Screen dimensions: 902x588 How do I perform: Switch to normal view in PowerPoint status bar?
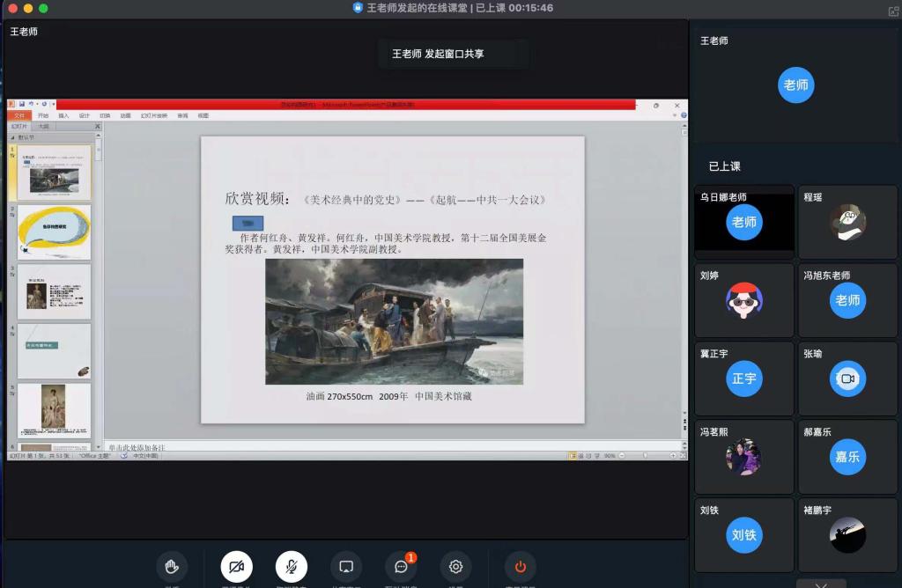click(573, 456)
